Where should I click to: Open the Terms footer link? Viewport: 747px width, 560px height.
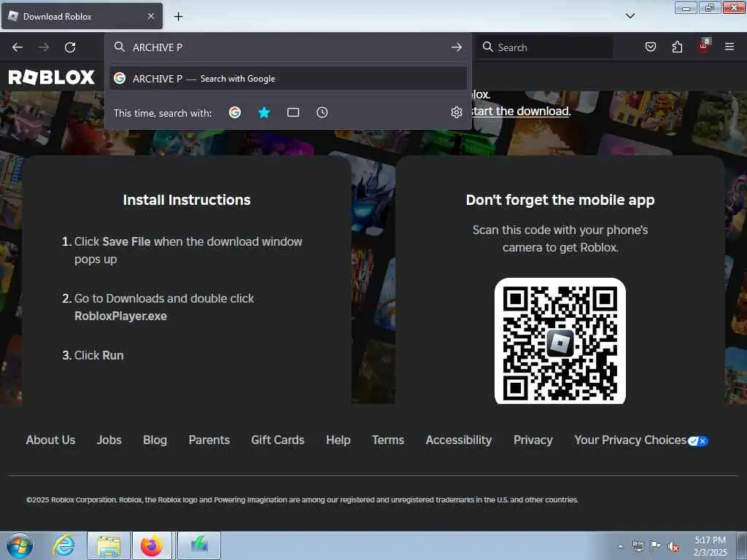tap(388, 440)
